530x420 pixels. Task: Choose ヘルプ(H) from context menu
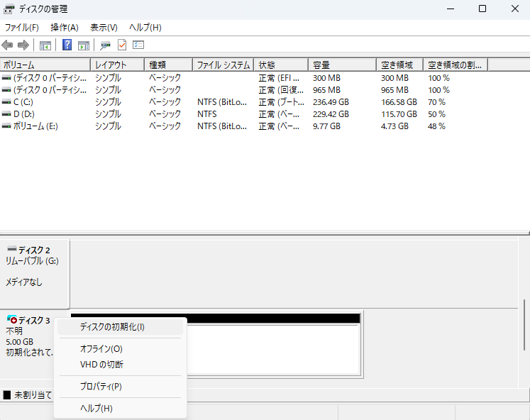(120, 408)
